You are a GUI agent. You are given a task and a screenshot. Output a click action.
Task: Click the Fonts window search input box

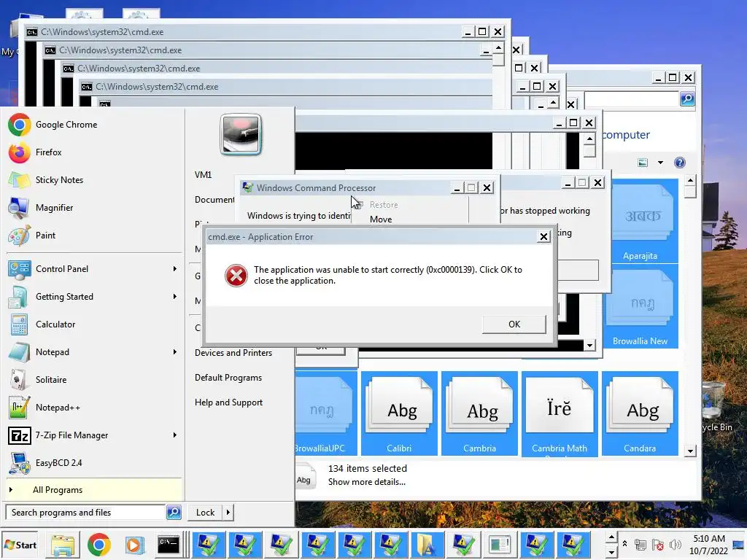(632, 98)
